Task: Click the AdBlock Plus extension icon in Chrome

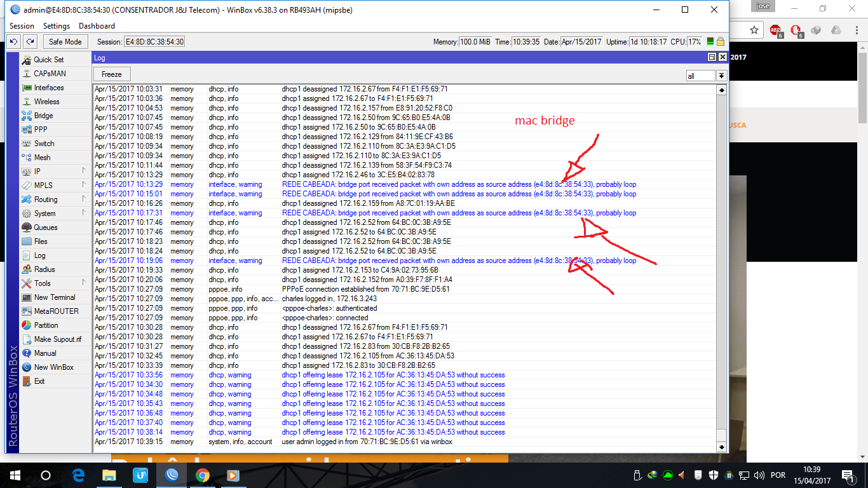Action: (775, 30)
